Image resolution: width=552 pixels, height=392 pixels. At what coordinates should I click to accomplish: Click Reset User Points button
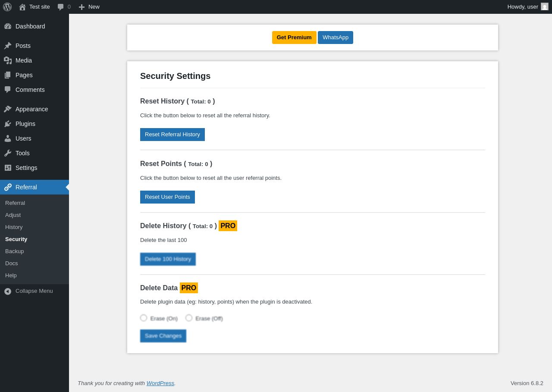(x=167, y=197)
